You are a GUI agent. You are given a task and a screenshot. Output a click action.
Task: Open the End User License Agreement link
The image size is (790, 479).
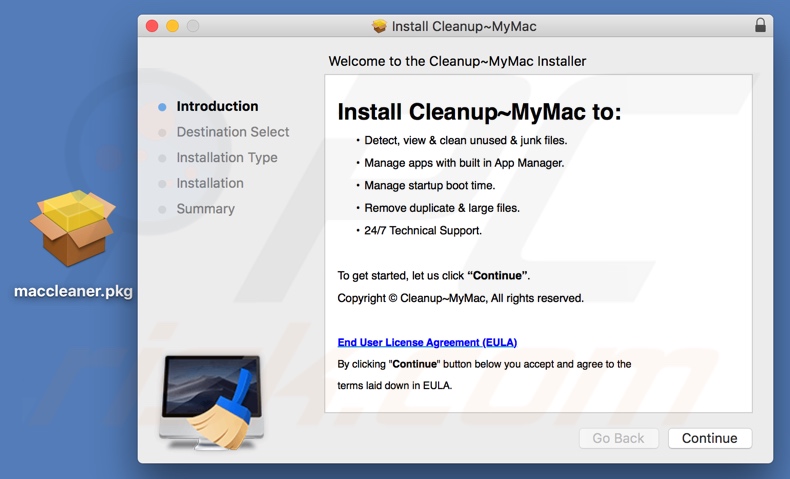point(427,342)
